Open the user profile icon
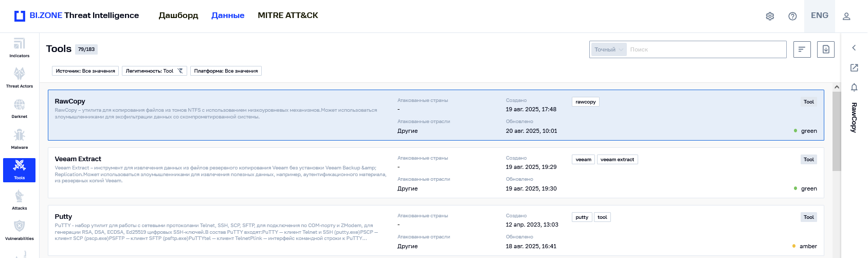868x258 pixels. coord(846,16)
